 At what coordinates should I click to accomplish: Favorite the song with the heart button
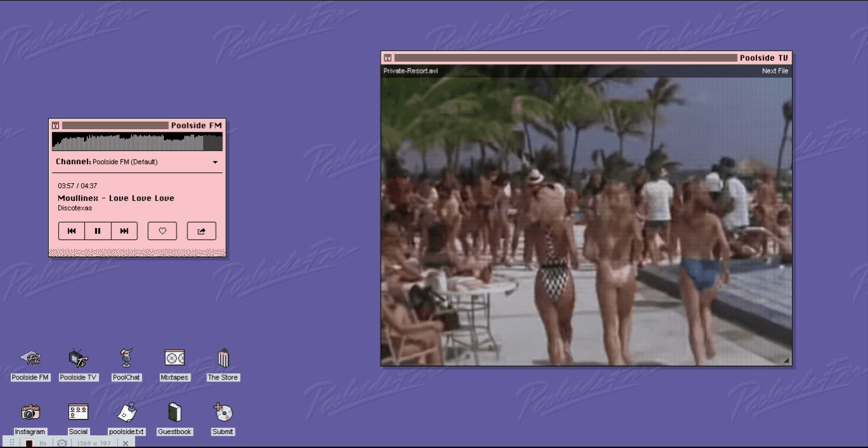click(162, 231)
